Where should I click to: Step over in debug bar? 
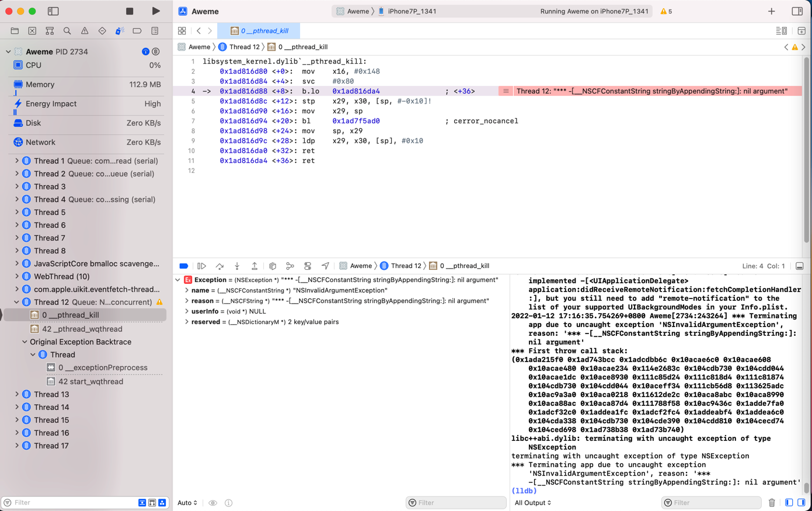(x=219, y=266)
